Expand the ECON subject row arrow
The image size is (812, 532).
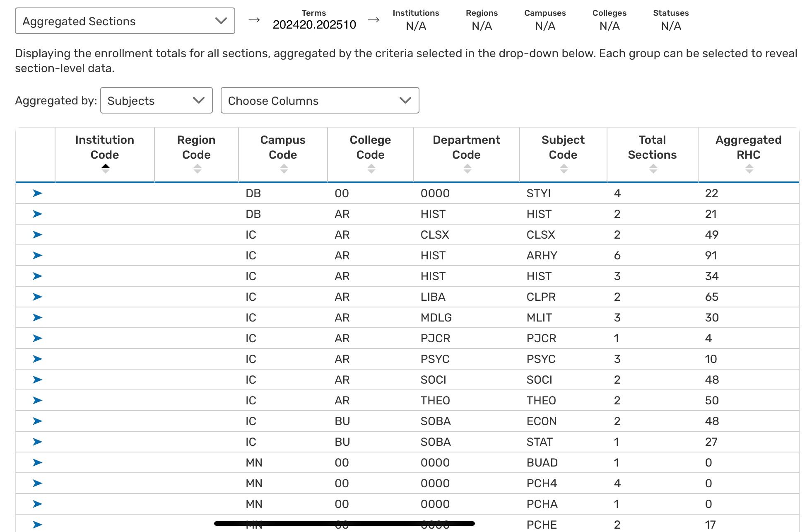37,421
